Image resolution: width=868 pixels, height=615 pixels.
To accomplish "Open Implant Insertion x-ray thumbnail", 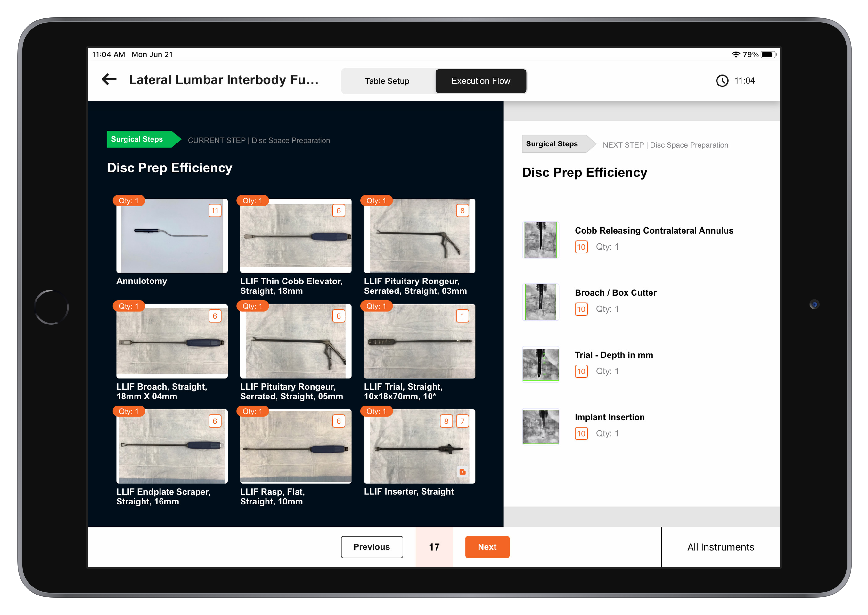I will point(540,426).
